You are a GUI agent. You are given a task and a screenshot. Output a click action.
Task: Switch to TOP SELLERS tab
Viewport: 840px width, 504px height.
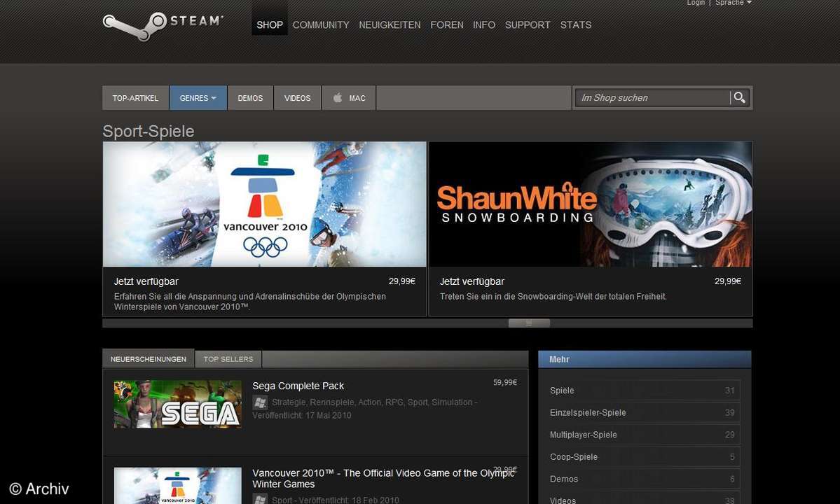(228, 359)
